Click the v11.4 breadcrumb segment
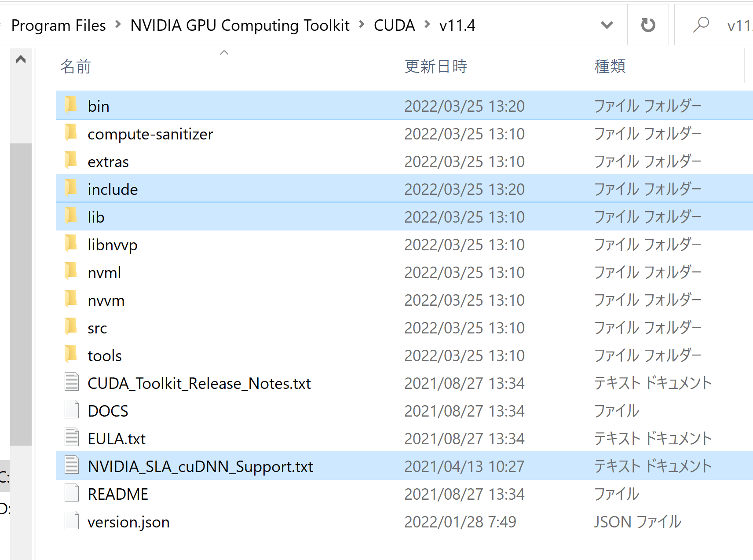 (457, 26)
